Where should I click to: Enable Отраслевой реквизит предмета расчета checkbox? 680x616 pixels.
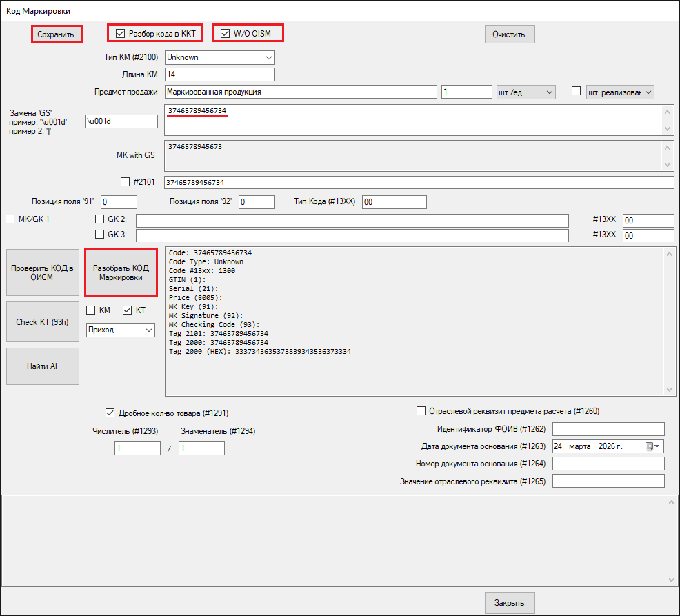pos(421,411)
